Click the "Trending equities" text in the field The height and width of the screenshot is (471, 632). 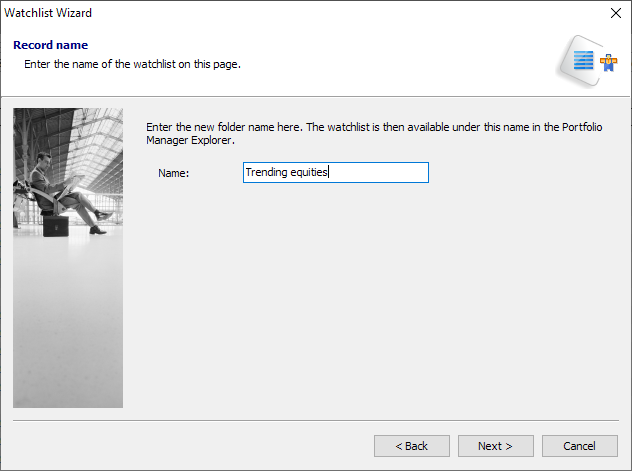(287, 173)
